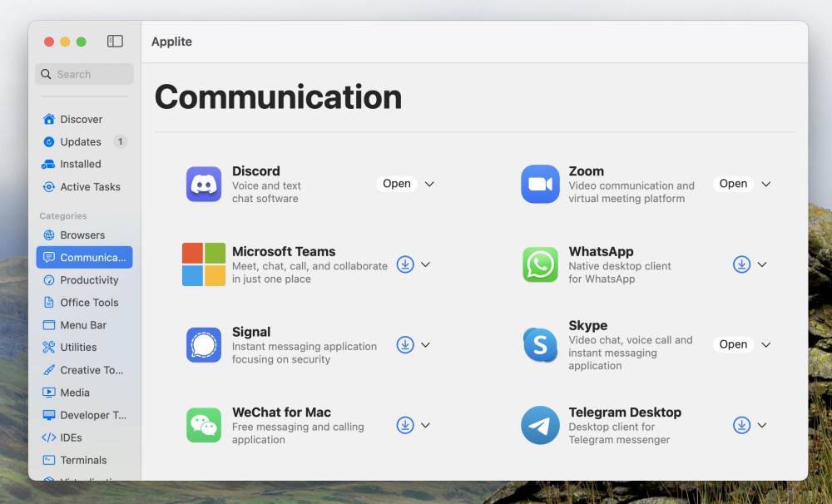Image resolution: width=832 pixels, height=504 pixels.
Task: Click the WeChat for Mac title
Action: (282, 413)
